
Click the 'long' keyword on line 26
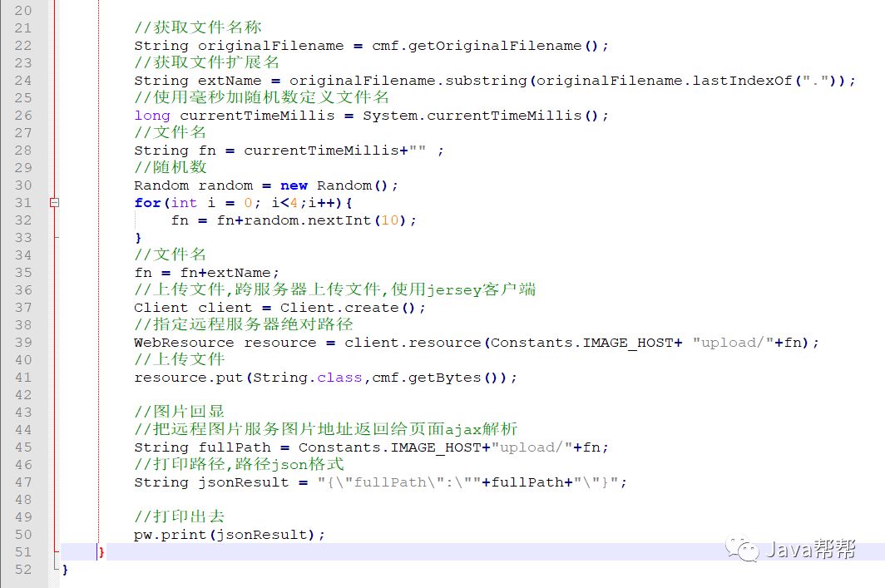152,116
